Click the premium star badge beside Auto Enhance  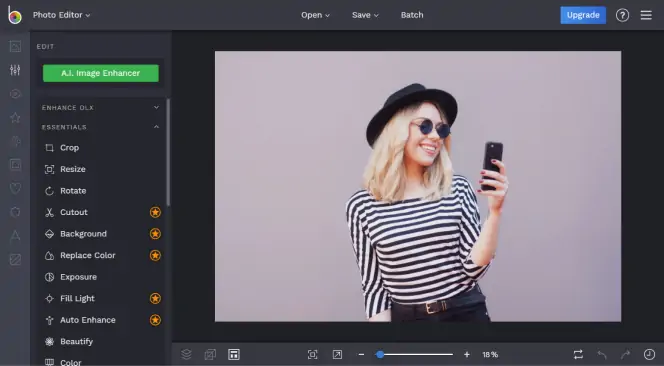coord(155,320)
